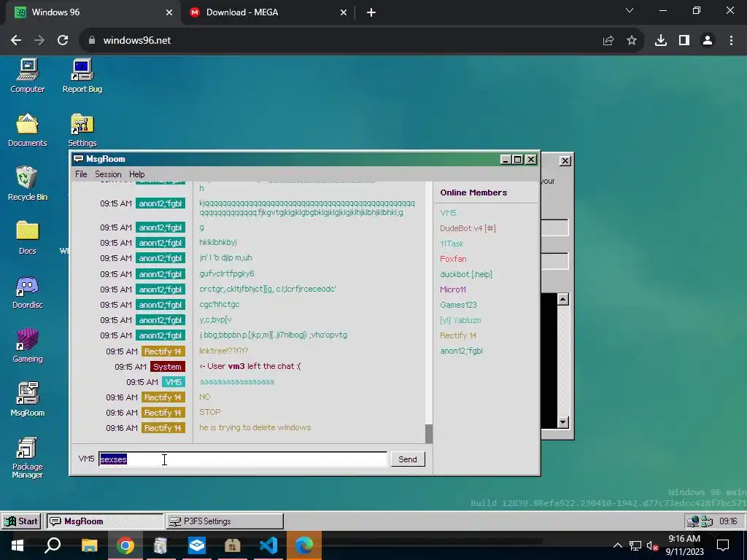Open the Package Manager desktop icon
This screenshot has width=747, height=560.
click(28, 458)
